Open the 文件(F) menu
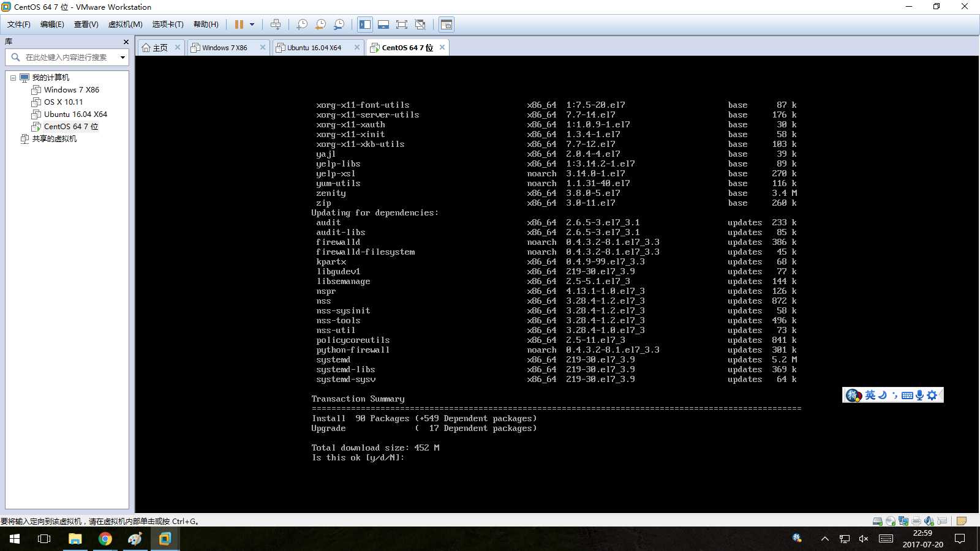The height and width of the screenshot is (551, 980). point(19,24)
